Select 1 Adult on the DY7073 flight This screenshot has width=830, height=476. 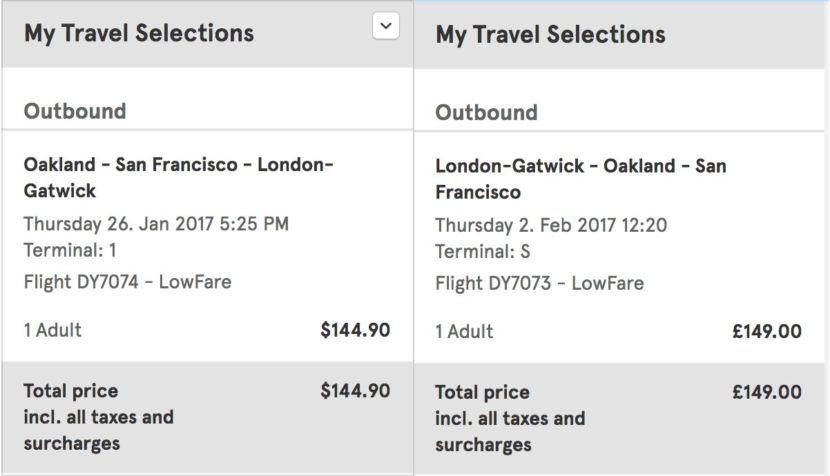tap(464, 331)
